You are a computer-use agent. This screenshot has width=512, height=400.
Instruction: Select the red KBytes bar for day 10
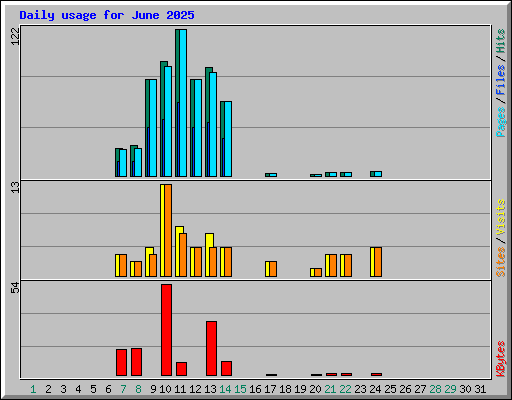[x=166, y=330]
